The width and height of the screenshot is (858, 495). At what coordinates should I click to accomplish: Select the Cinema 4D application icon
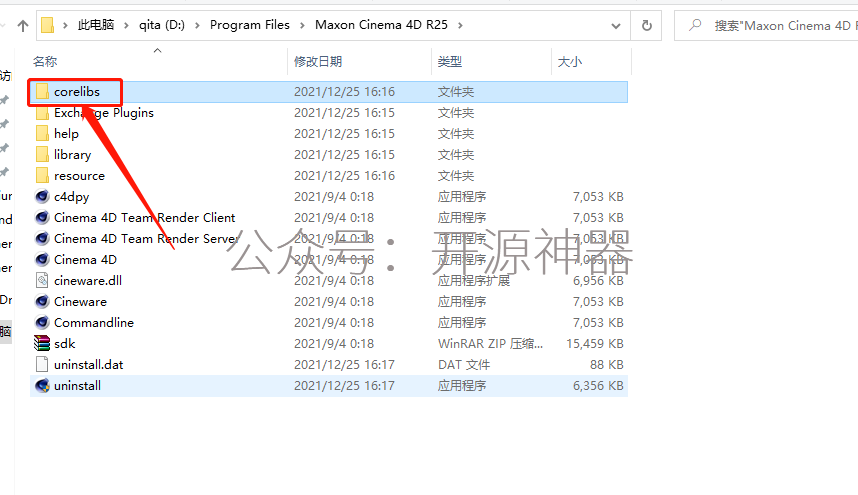pyautogui.click(x=42, y=259)
